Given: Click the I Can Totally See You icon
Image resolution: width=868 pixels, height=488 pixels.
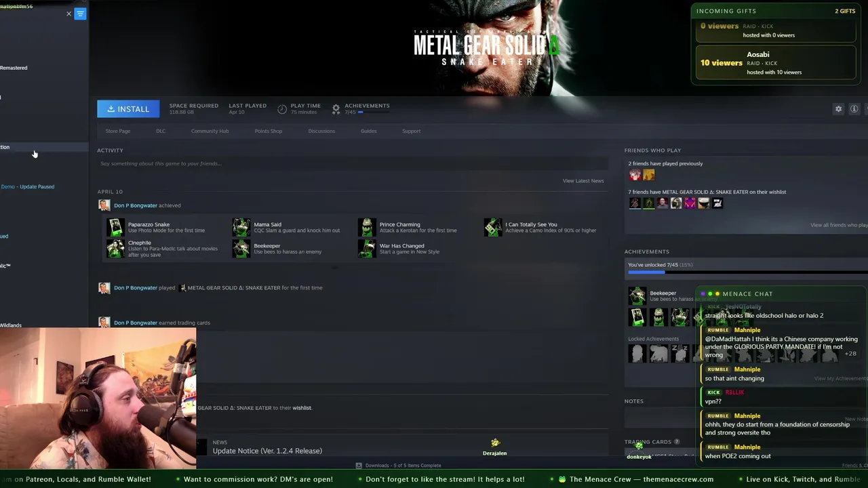Looking at the screenshot, I should 493,227.
